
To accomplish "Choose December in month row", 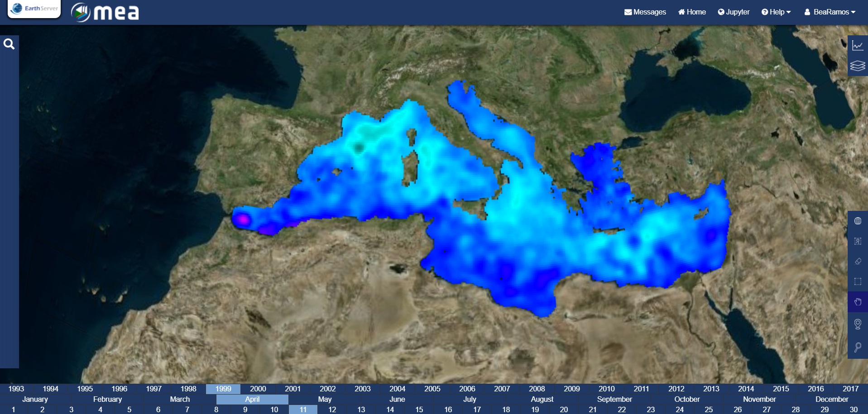I will [832, 399].
